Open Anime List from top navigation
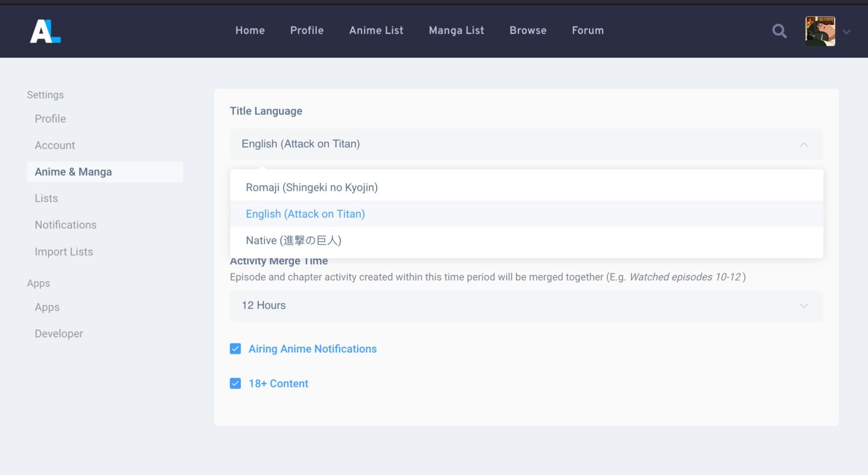Viewport: 868px width, 475px height. [376, 30]
